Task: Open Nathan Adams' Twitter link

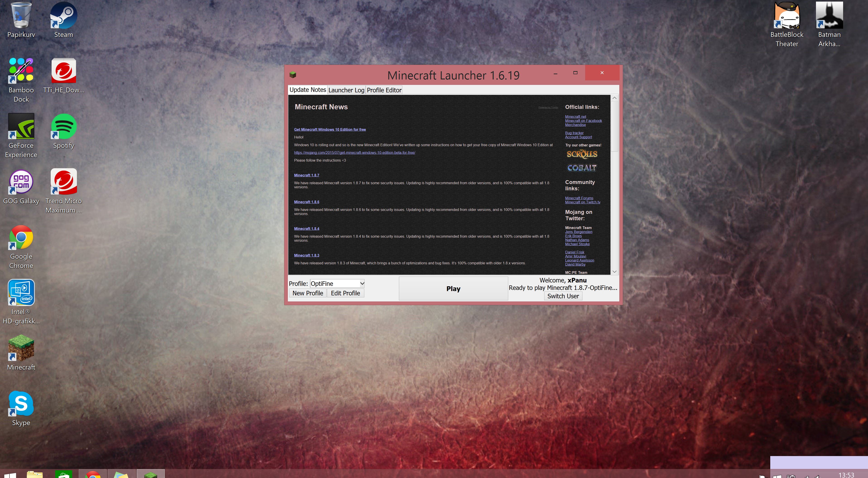Action: click(x=577, y=240)
